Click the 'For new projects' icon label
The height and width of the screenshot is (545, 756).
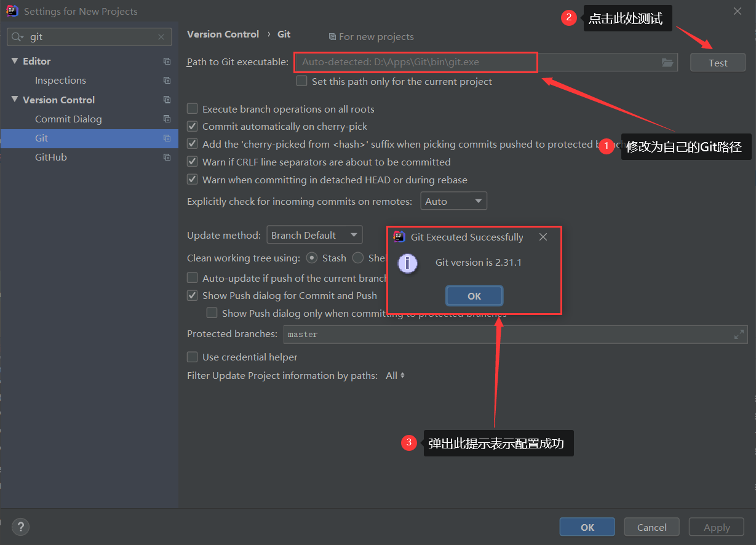click(x=371, y=37)
